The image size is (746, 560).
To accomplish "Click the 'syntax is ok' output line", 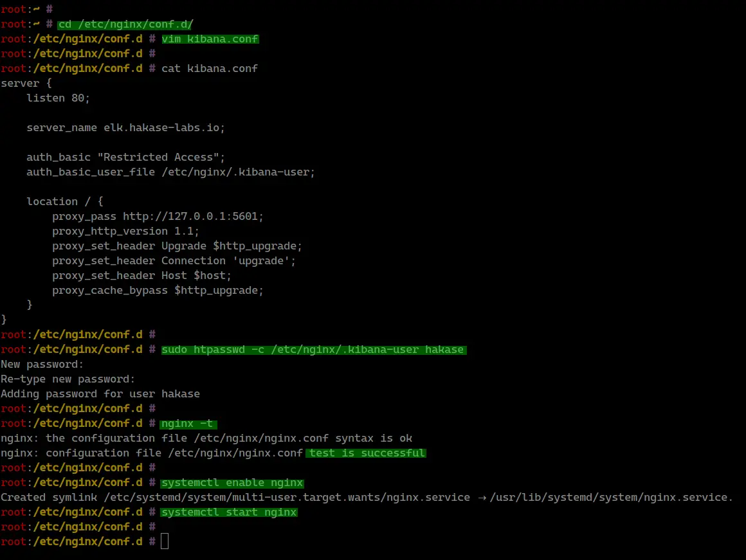I will [x=206, y=438].
